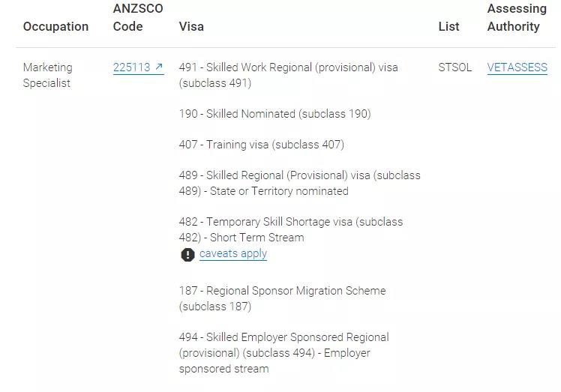Open ANZSCO code 225113 link
The width and height of the screenshot is (561, 392).
pos(132,67)
